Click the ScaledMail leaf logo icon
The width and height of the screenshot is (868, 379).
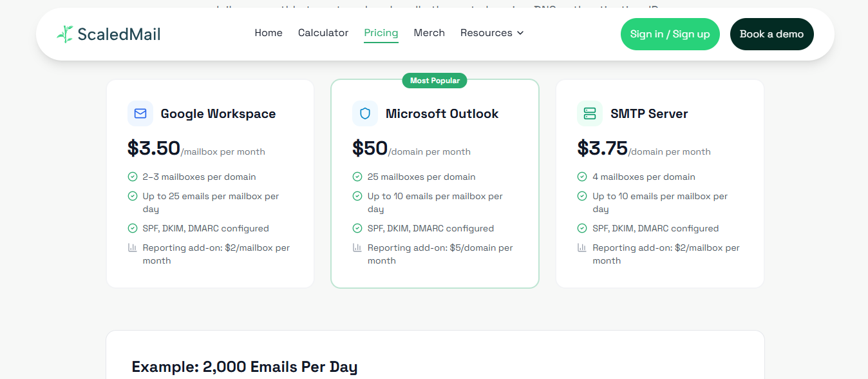click(64, 34)
